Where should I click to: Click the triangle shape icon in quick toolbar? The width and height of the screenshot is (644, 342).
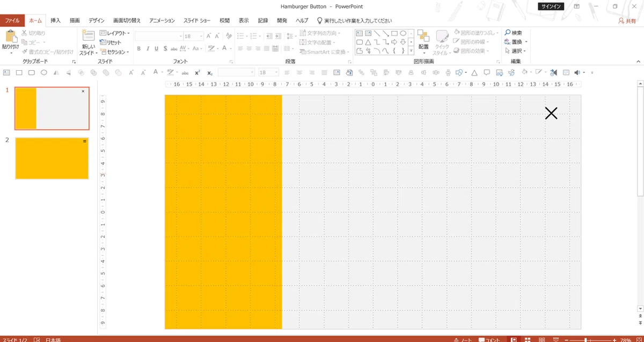point(474,72)
